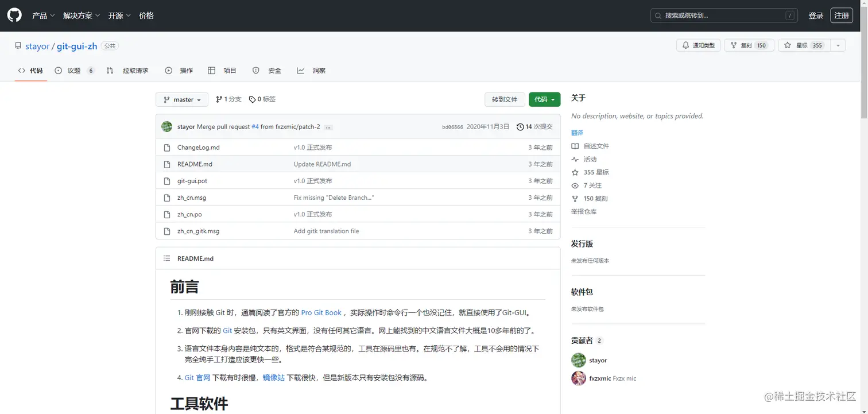Viewport: 868px width, 414px height.
Task: Click the file icon for ChangeLog.md
Action: point(167,148)
